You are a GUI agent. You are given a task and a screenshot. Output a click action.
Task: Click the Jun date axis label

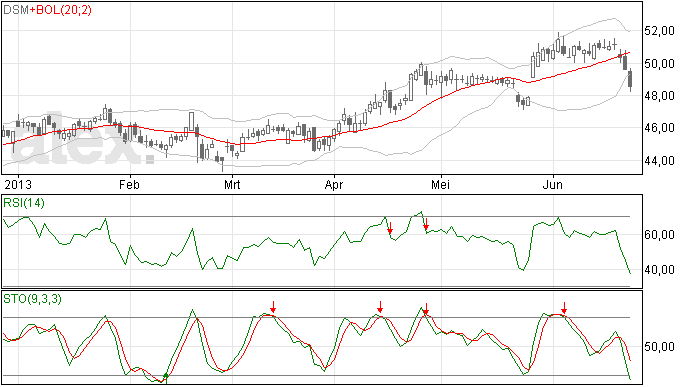(x=553, y=184)
